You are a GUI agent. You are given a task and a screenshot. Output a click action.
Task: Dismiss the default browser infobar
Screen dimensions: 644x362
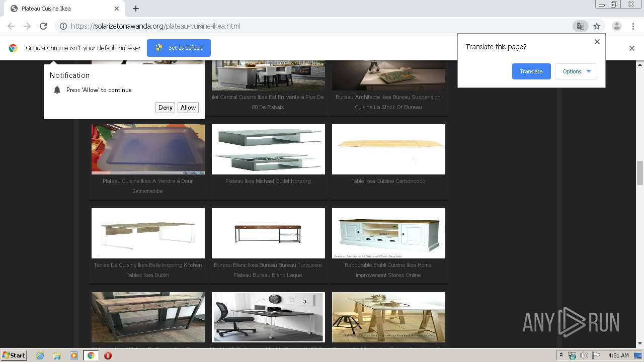pyautogui.click(x=632, y=48)
